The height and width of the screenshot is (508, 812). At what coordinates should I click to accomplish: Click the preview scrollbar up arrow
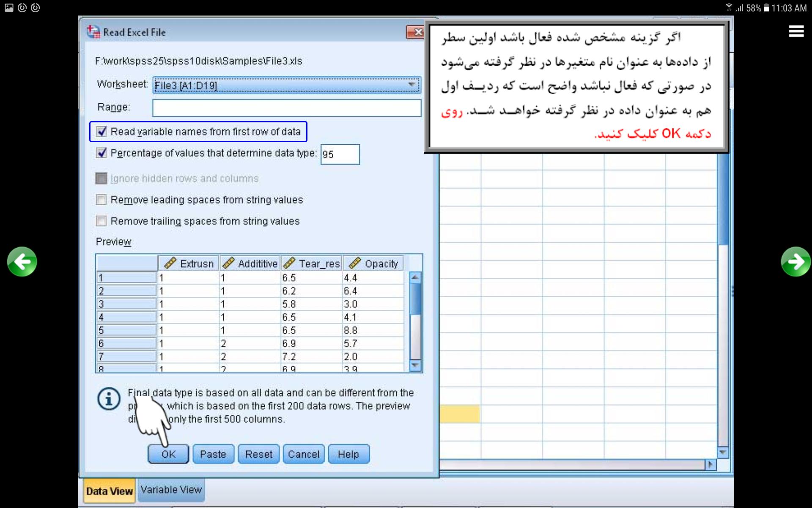[x=416, y=277]
